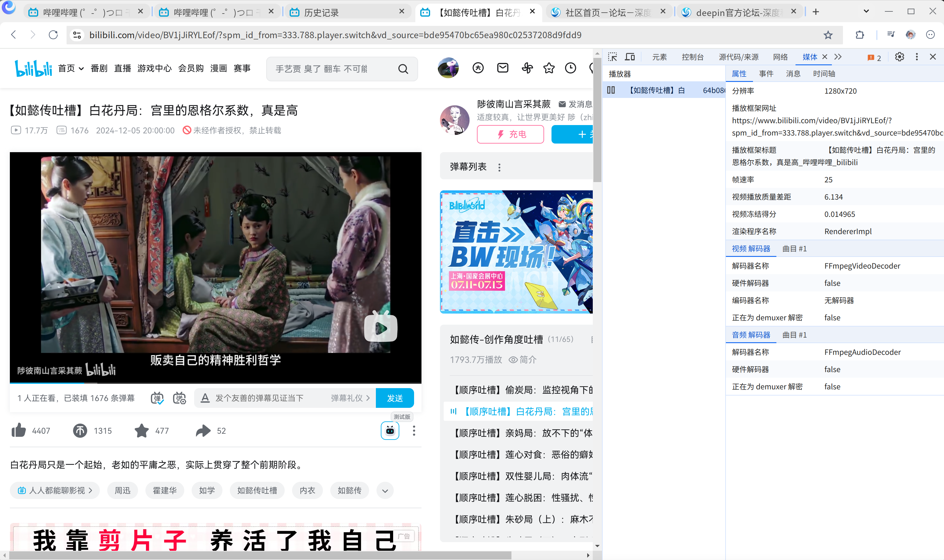Viewport: 944px width, 560px height.
Task: Open the AI assistant robot icon
Action: (x=390, y=431)
